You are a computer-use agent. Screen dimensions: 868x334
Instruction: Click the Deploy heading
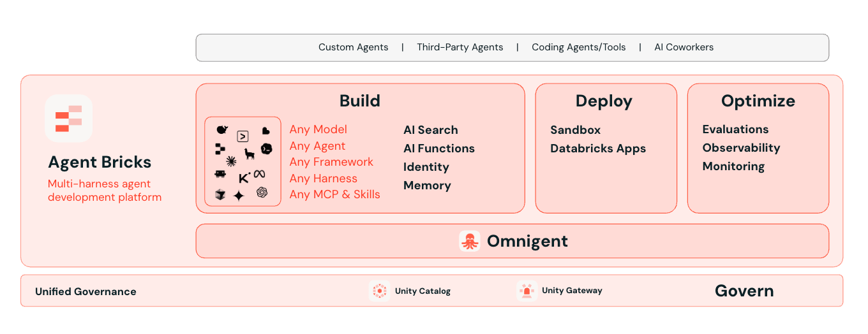point(604,101)
